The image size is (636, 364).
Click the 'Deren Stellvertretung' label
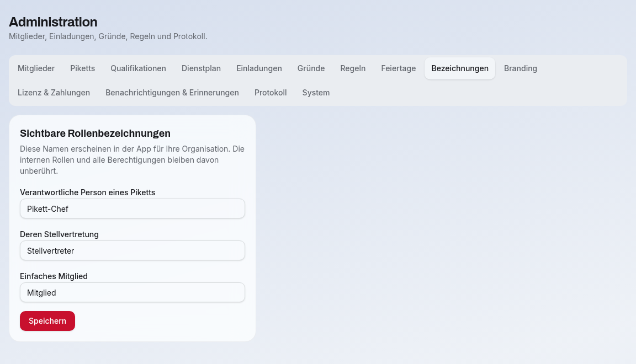[59, 234]
